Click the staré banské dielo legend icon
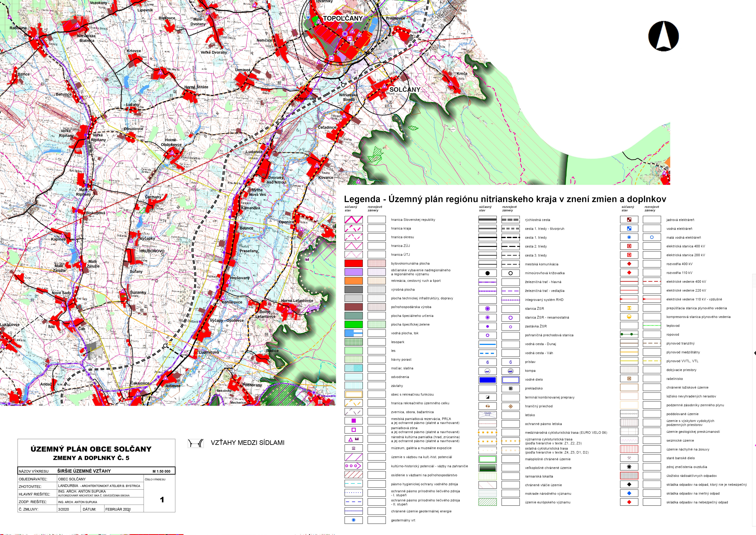The height and width of the screenshot is (535, 756). (629, 458)
